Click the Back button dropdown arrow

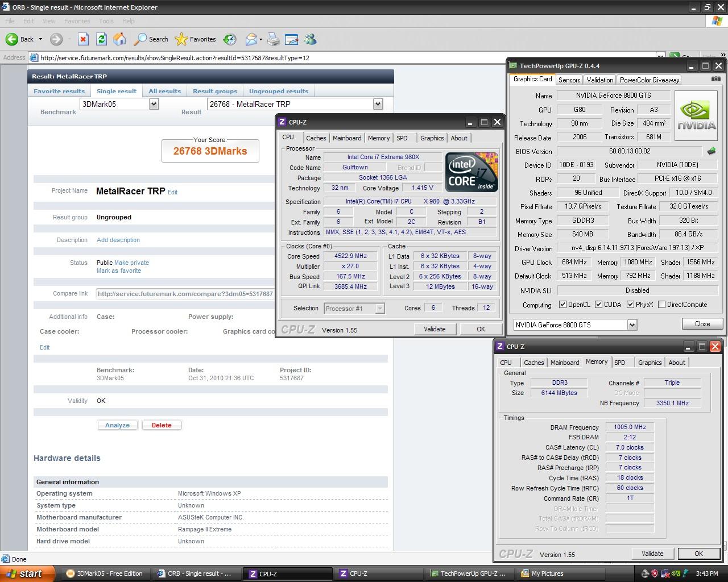pos(40,39)
